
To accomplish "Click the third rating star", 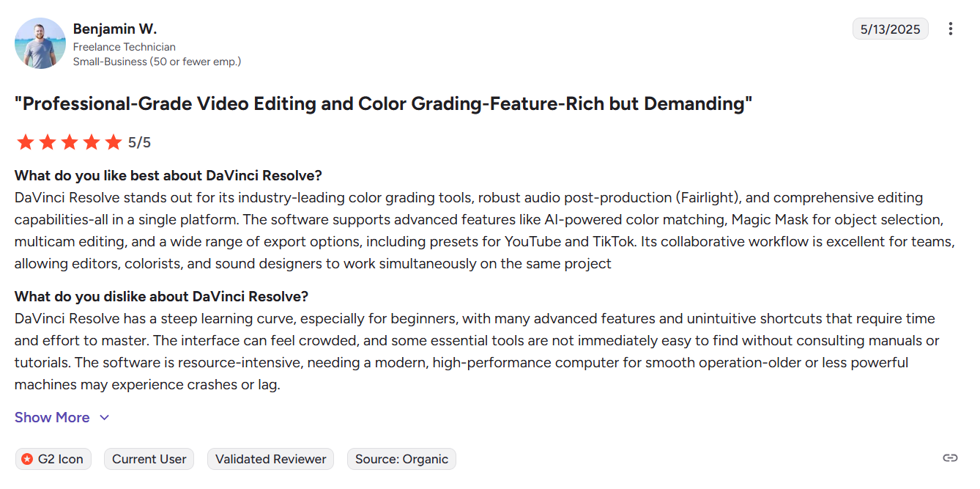I will [70, 142].
